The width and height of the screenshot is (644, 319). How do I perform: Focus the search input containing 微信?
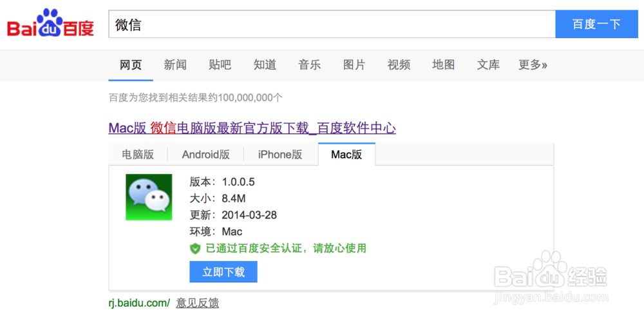coord(332,24)
